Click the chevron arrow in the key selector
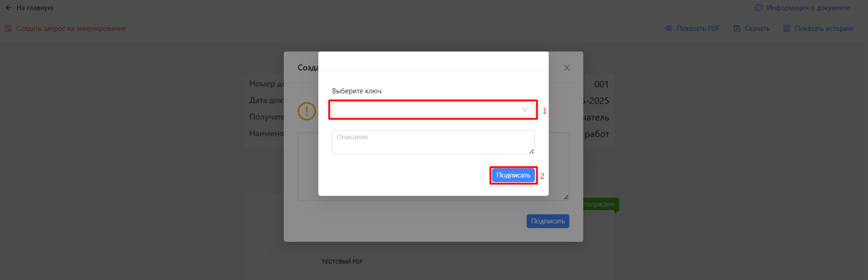 click(x=525, y=110)
